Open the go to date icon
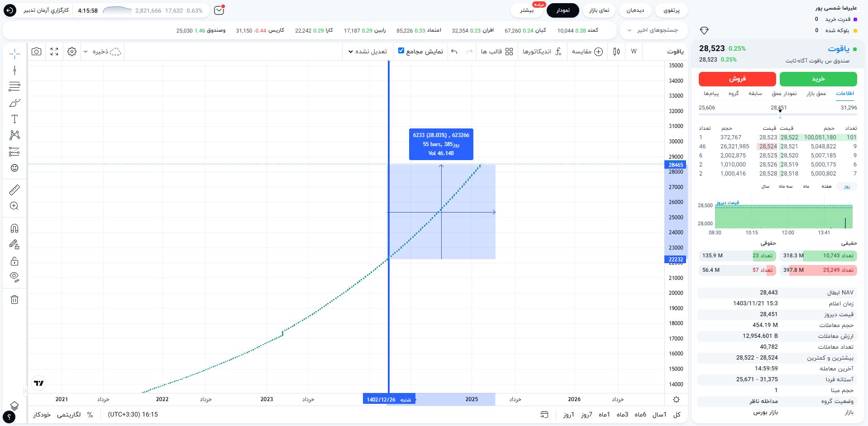The image size is (868, 426). click(x=544, y=414)
